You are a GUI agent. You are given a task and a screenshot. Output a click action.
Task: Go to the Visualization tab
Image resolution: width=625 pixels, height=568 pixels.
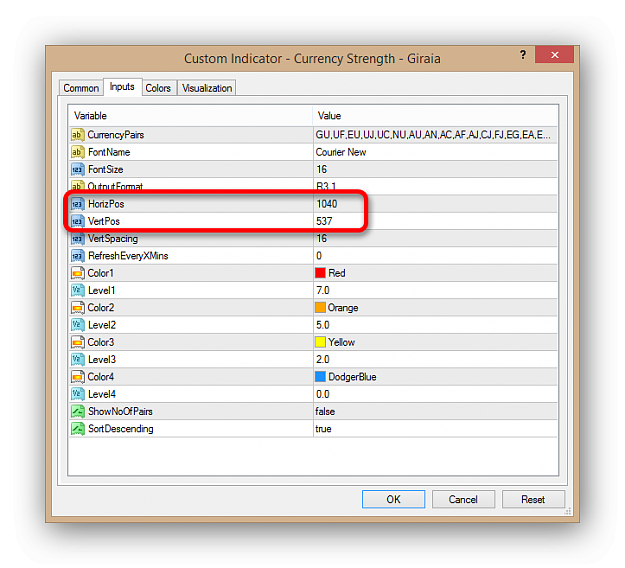coord(207,88)
